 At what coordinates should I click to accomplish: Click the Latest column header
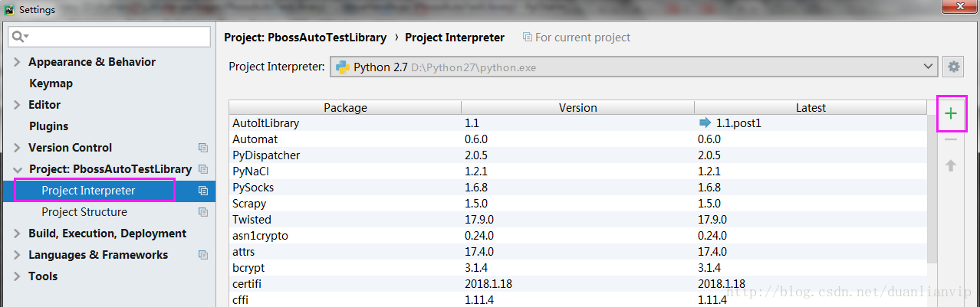click(x=811, y=108)
